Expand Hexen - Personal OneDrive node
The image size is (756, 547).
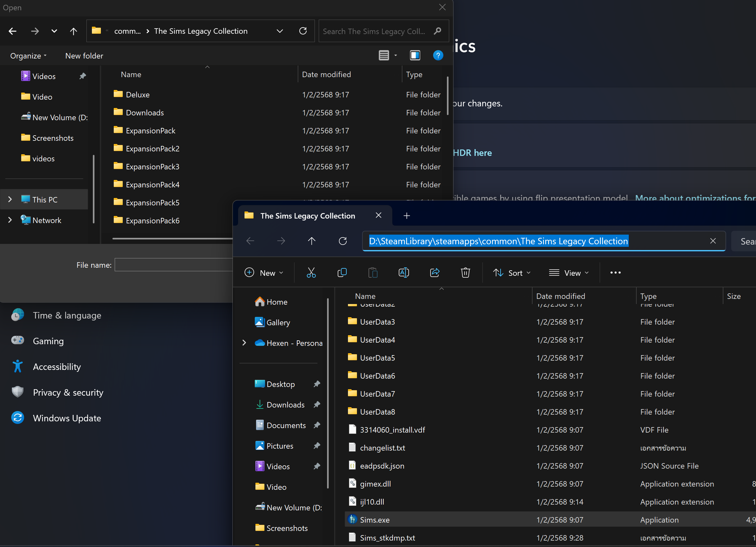(x=244, y=343)
